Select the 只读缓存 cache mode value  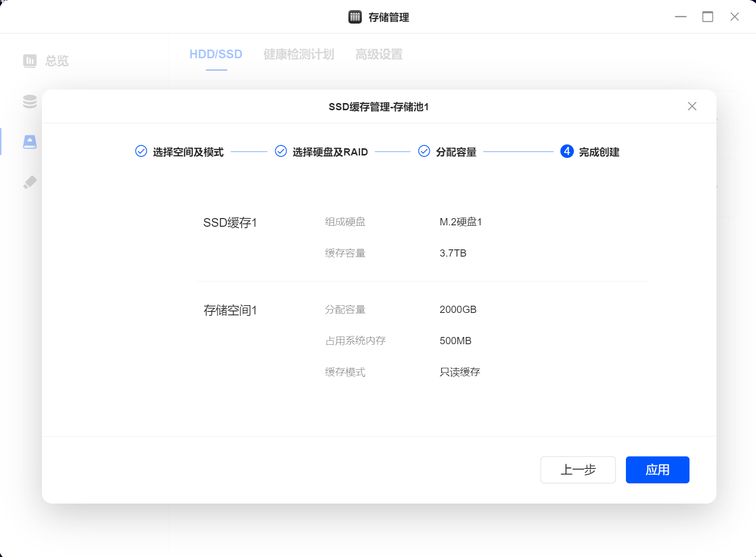point(460,372)
